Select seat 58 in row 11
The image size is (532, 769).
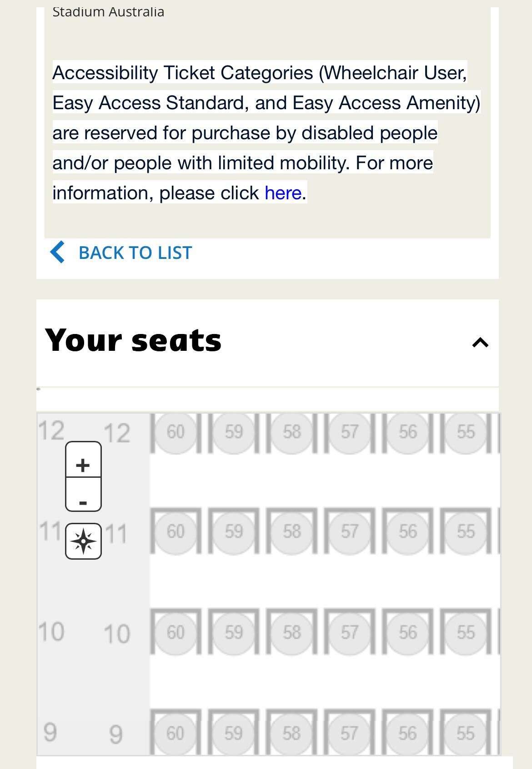[x=292, y=531]
